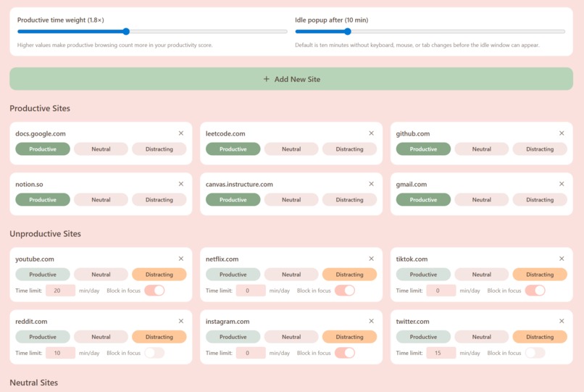
Task: Set github.com to Neutral
Action: click(482, 149)
